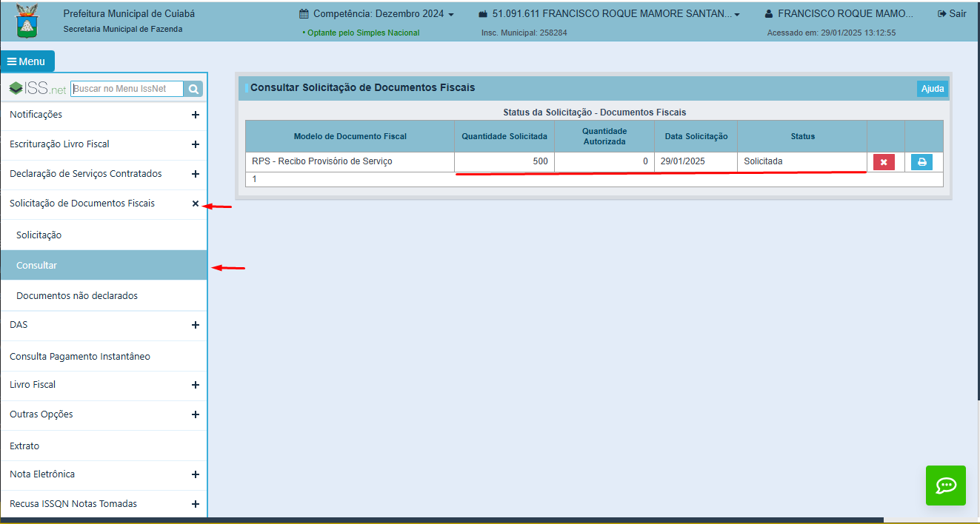Collapse Solicitação de Documentos Fiscais section
The image size is (980, 524).
[196, 204]
